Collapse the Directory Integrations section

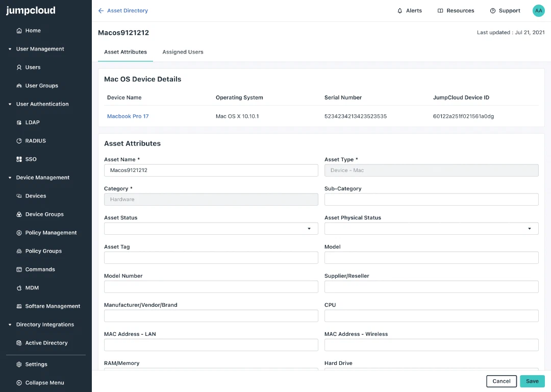(10, 325)
